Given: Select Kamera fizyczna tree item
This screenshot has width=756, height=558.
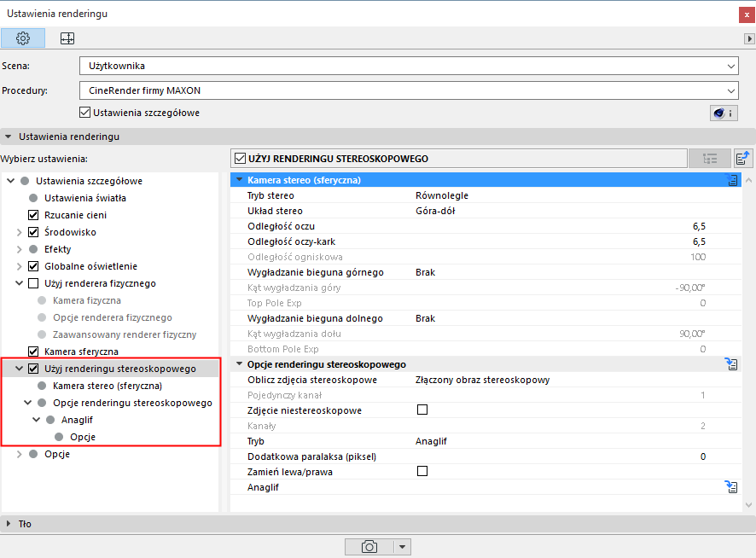Looking at the screenshot, I should point(87,300).
